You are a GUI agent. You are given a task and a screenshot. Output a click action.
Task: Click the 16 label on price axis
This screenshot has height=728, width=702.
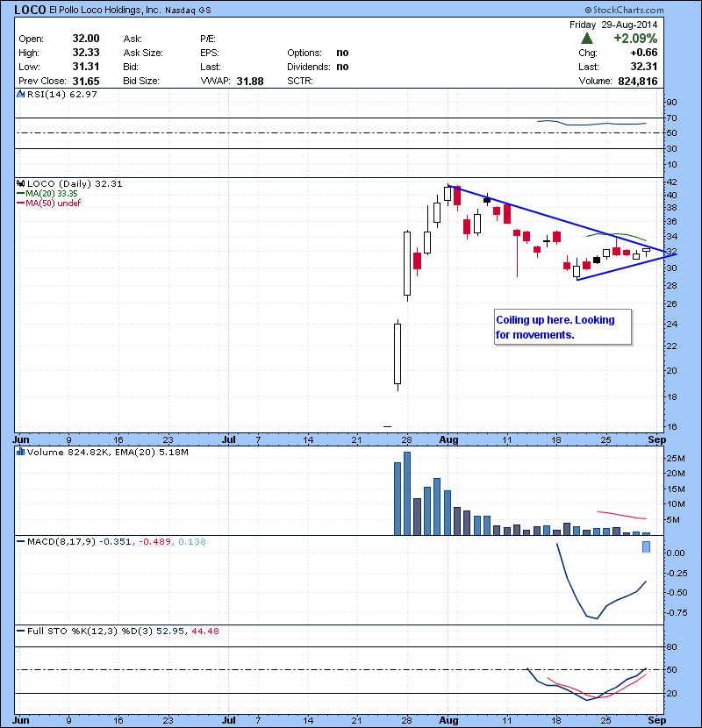coord(671,426)
